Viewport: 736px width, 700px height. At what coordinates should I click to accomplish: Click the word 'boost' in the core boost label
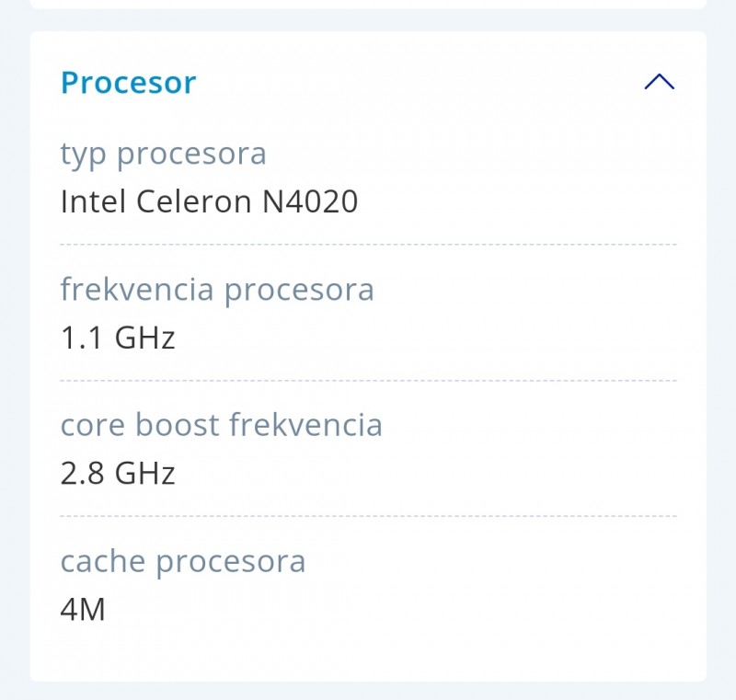(x=178, y=425)
